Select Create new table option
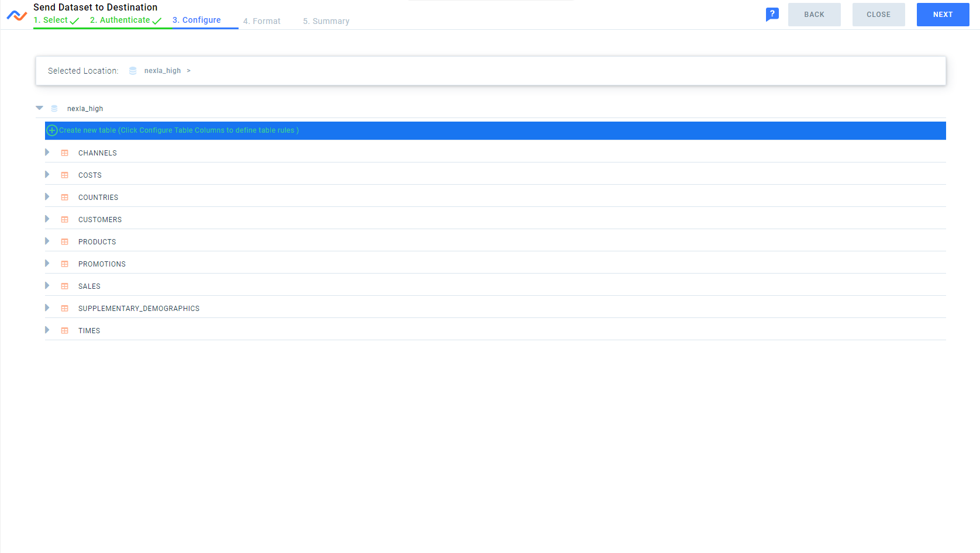 tap(495, 130)
